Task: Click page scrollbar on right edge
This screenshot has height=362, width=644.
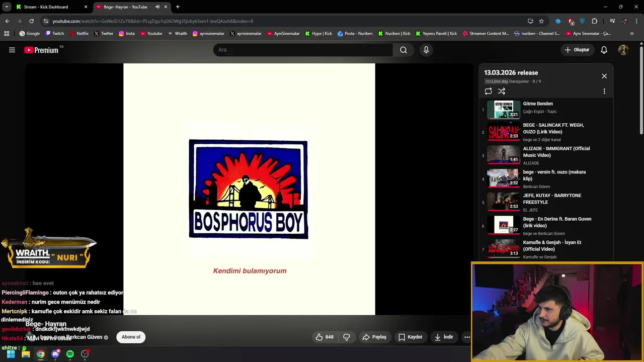Action: (641, 90)
